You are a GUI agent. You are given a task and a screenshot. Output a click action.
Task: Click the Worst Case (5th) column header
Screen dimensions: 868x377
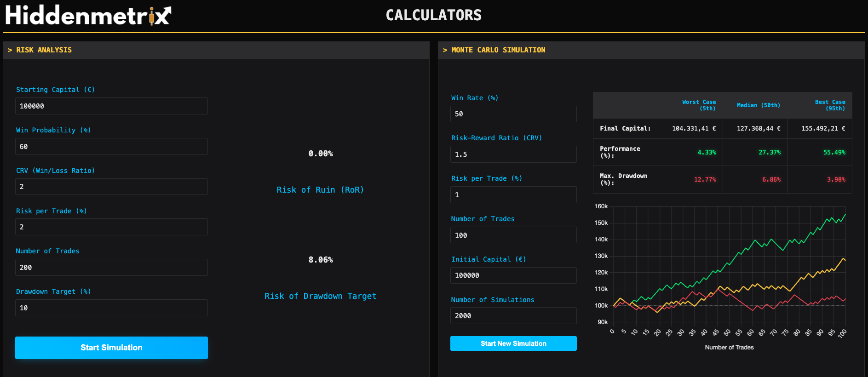point(699,105)
